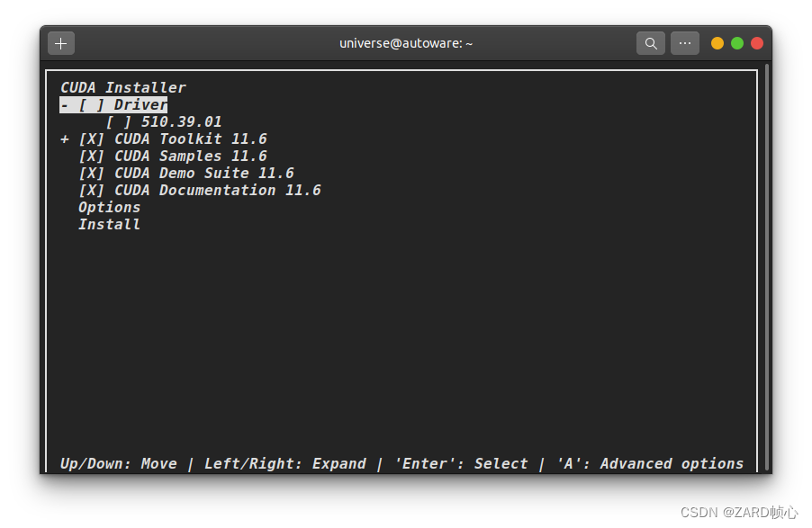
Task: Open the three-dots terminal menu
Action: [684, 43]
